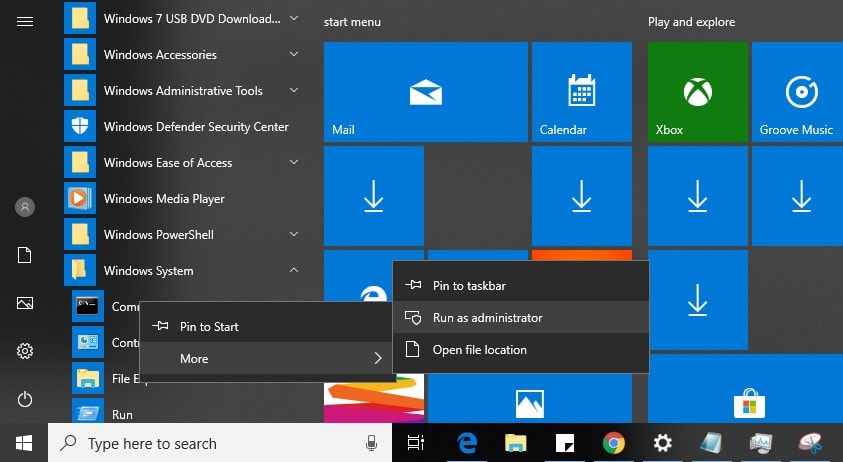Launch Microsoft Edge from taskbar
The height and width of the screenshot is (462, 843).
(466, 443)
